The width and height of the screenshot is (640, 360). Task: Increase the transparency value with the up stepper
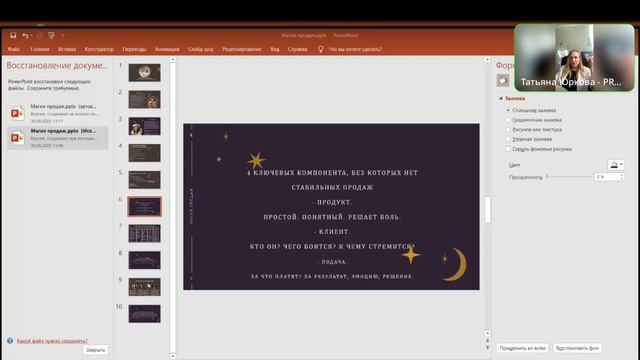[622, 175]
